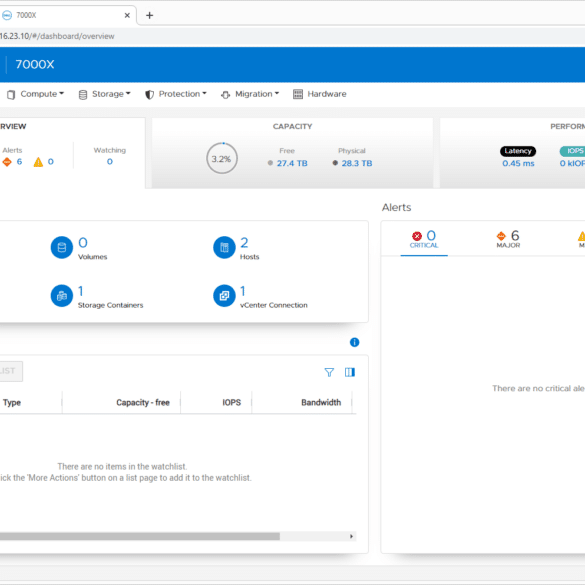This screenshot has height=585, width=585.
Task: Open the 1 Storage Containers link
Action: pos(81,291)
